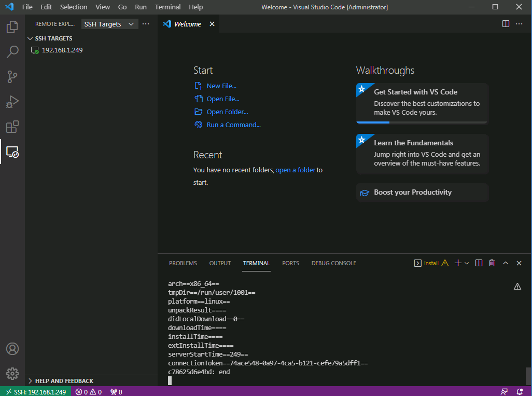Click the VS Code logo in title bar
Image resolution: width=532 pixels, height=396 pixels.
[x=9, y=7]
